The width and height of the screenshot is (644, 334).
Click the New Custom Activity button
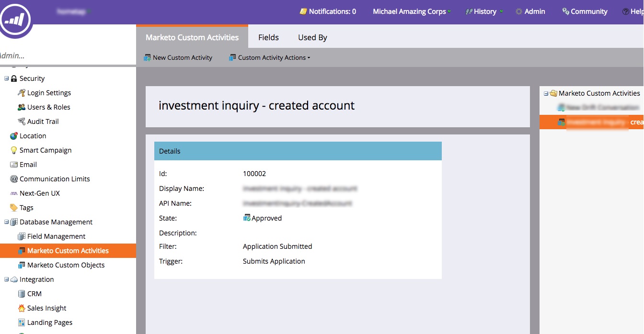coord(178,58)
